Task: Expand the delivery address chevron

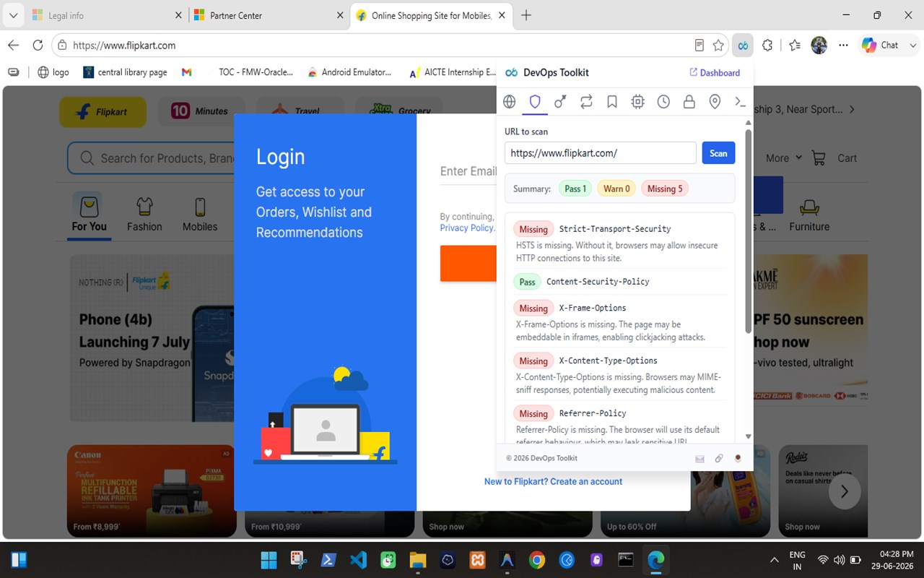Action: coord(852,110)
